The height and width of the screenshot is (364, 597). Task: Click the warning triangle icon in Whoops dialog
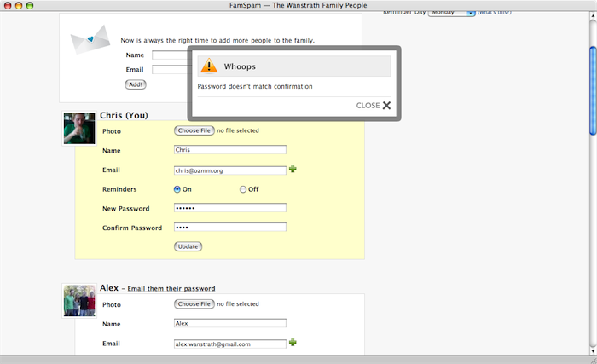(209, 66)
